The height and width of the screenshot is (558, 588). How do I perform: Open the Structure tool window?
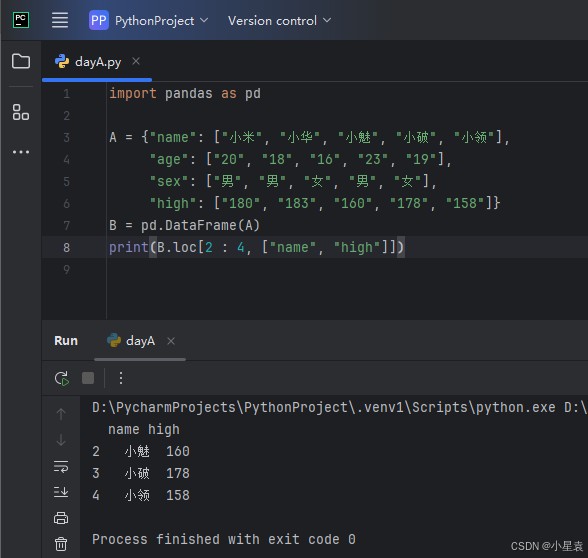point(21,112)
